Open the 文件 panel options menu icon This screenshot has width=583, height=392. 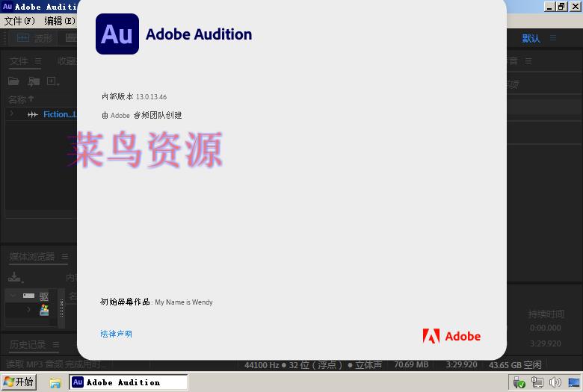[x=37, y=61]
